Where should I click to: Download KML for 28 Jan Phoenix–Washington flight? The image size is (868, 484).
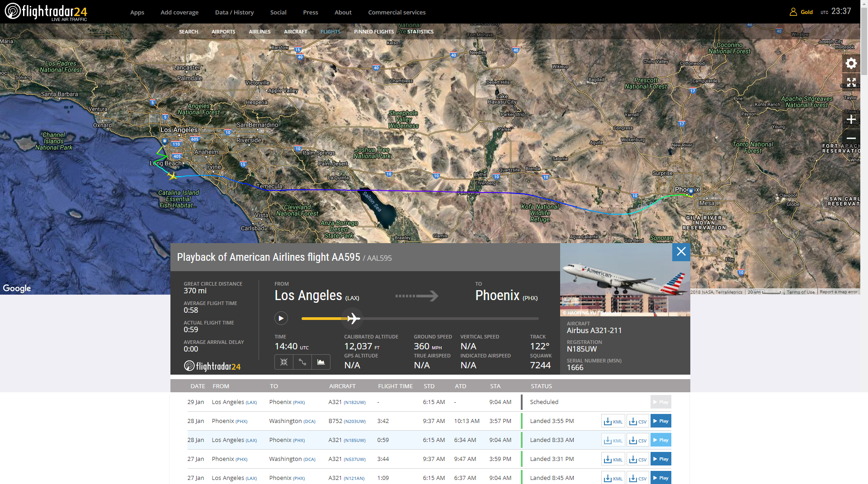(x=613, y=421)
